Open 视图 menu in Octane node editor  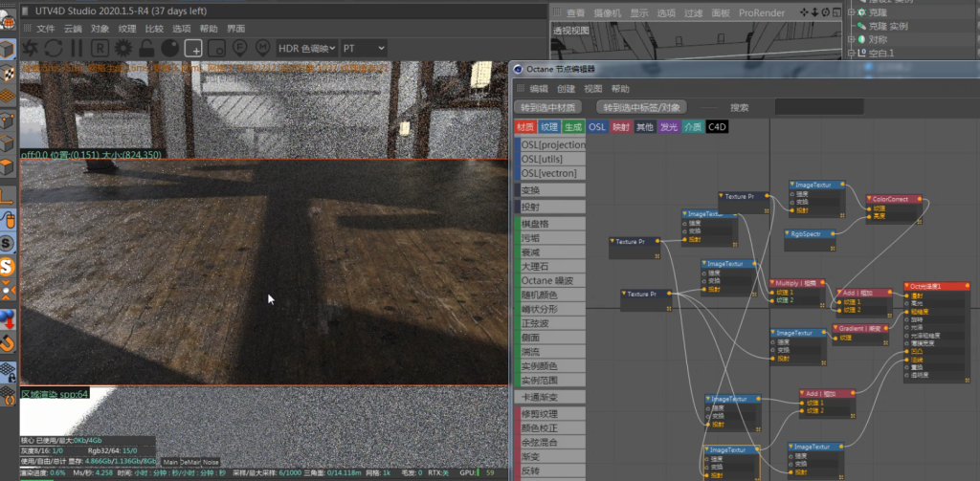pyautogui.click(x=593, y=89)
